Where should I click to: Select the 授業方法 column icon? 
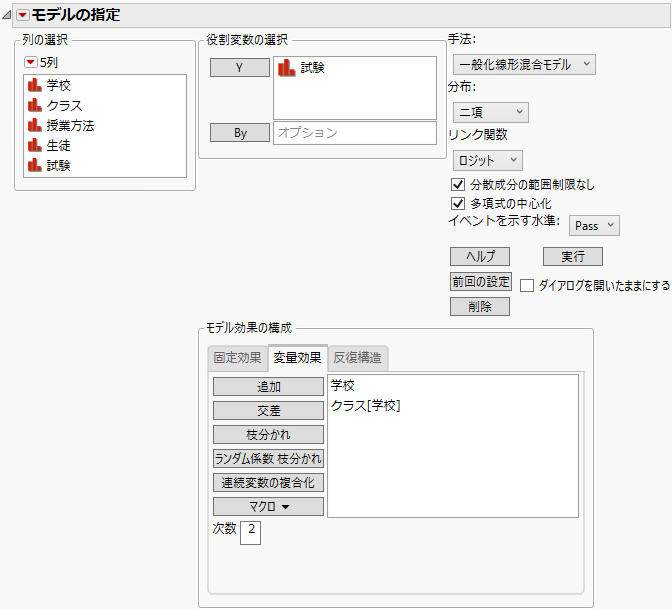pyautogui.click(x=33, y=126)
